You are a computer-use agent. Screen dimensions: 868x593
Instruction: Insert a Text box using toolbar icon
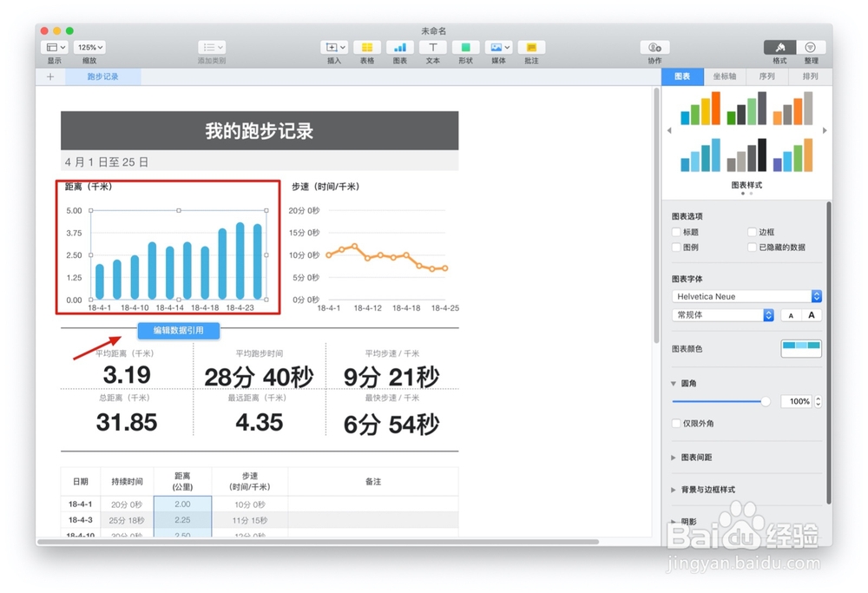[431, 48]
